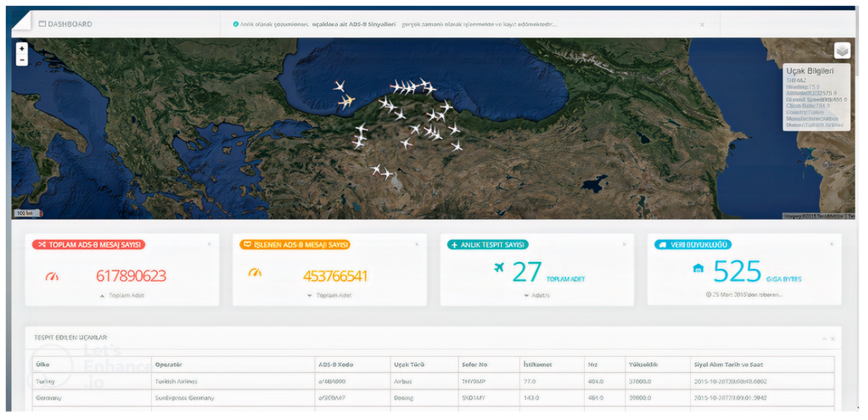
Task: Dismiss the ADS-B info notification banner
Action: tap(702, 24)
